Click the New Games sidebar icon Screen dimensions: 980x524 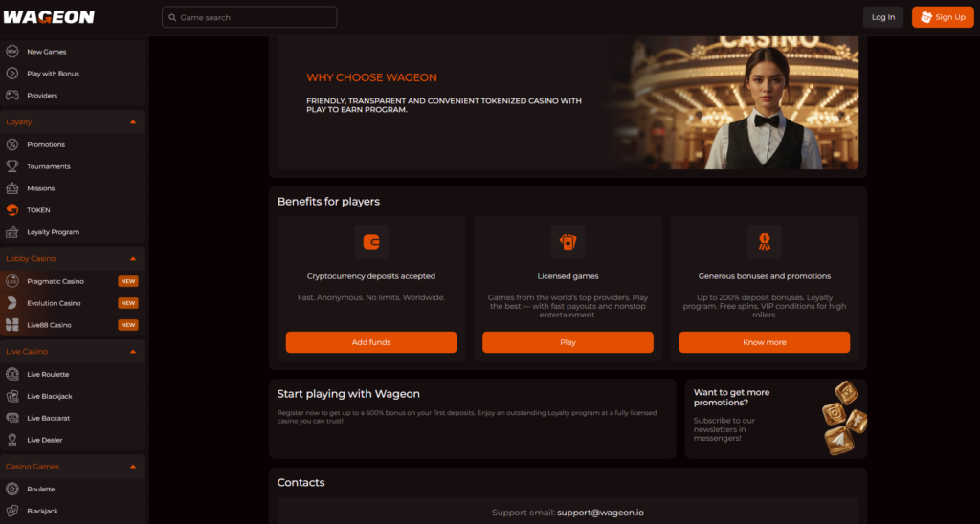(x=12, y=52)
